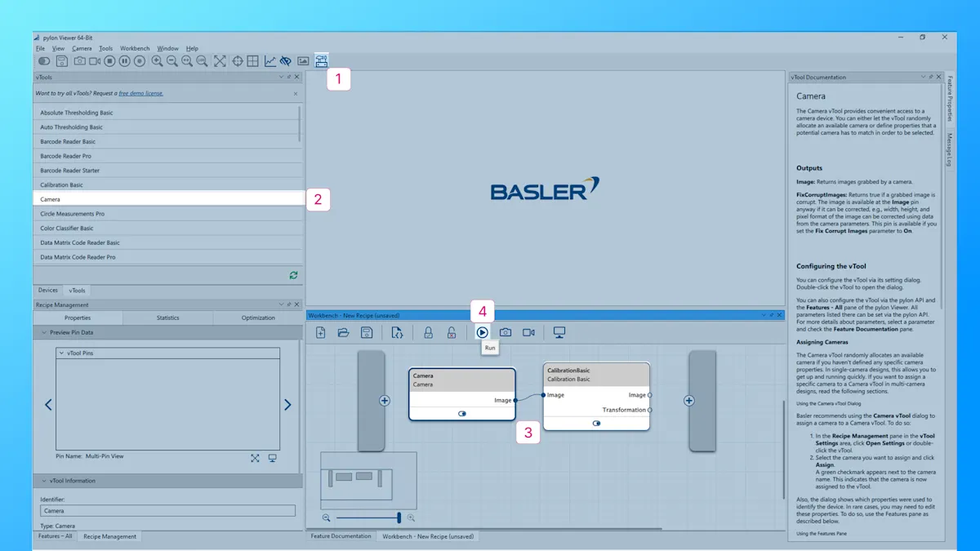Click the code export icon in Workbench toolbar
980x551 pixels.
coord(397,332)
